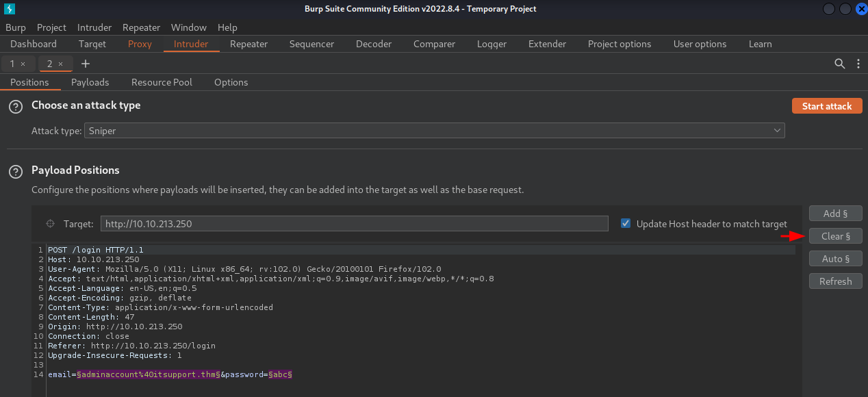Viewport: 868px width, 397px height.
Task: Open the Project menu
Action: pos(51,27)
